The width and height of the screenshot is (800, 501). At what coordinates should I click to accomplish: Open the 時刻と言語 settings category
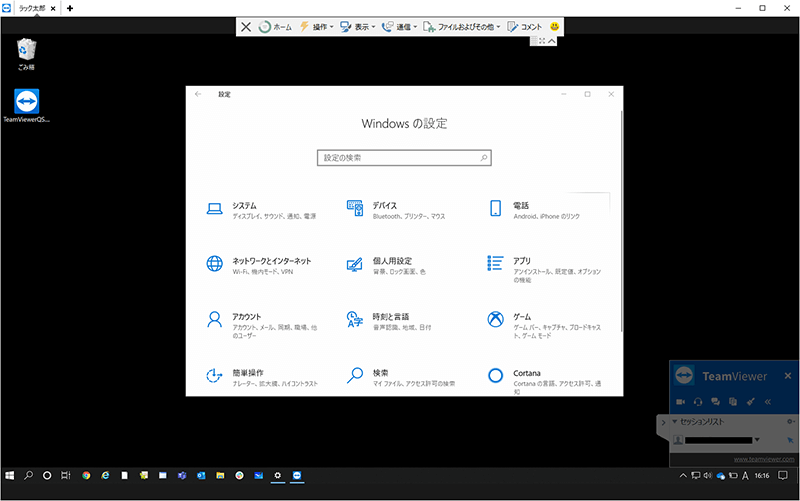pyautogui.click(x=389, y=321)
